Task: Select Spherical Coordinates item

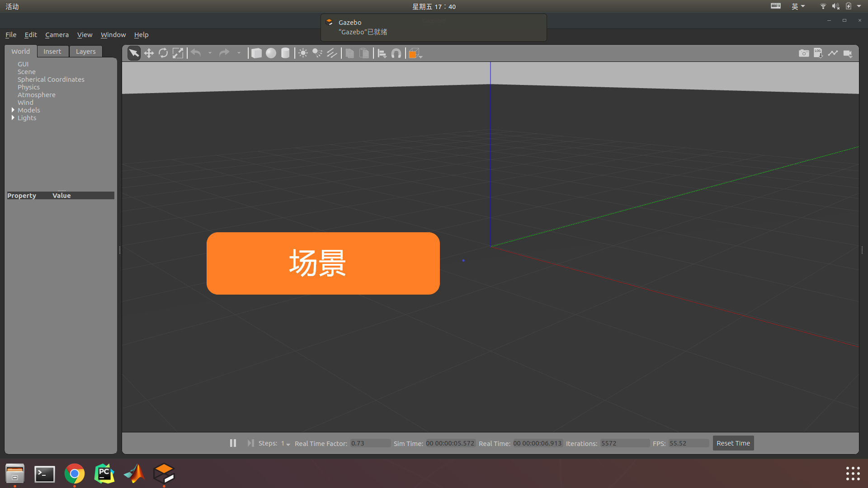Action: click(x=51, y=80)
